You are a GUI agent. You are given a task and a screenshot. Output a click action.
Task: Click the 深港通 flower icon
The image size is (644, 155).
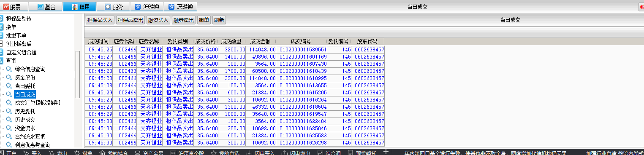click(171, 7)
